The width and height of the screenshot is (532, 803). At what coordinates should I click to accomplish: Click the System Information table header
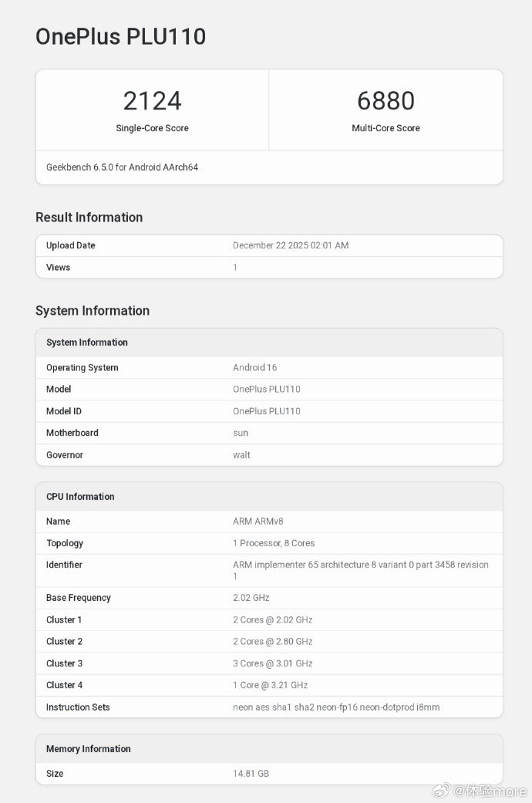pos(87,342)
